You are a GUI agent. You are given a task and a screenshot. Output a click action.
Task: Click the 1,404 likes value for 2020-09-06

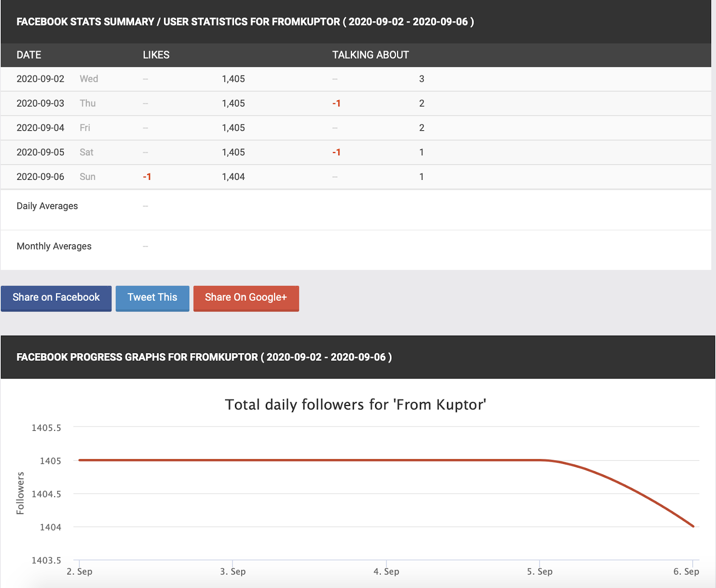click(x=234, y=177)
